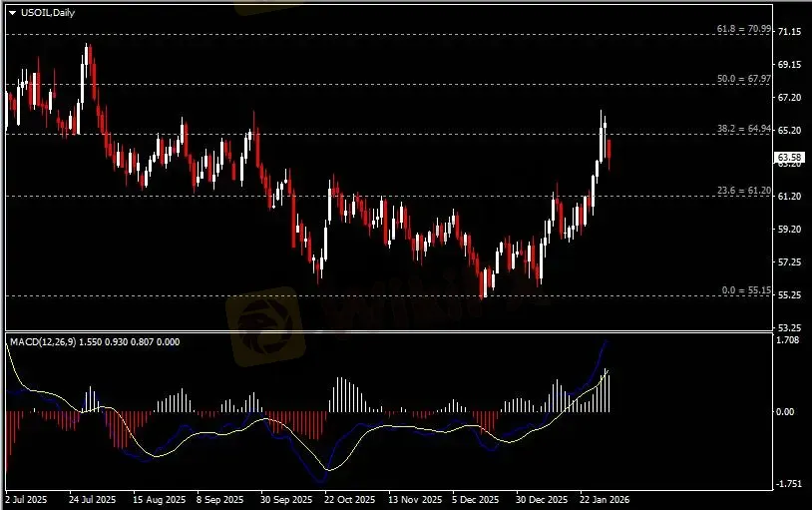Click MACD scale value 1.708

[788, 340]
